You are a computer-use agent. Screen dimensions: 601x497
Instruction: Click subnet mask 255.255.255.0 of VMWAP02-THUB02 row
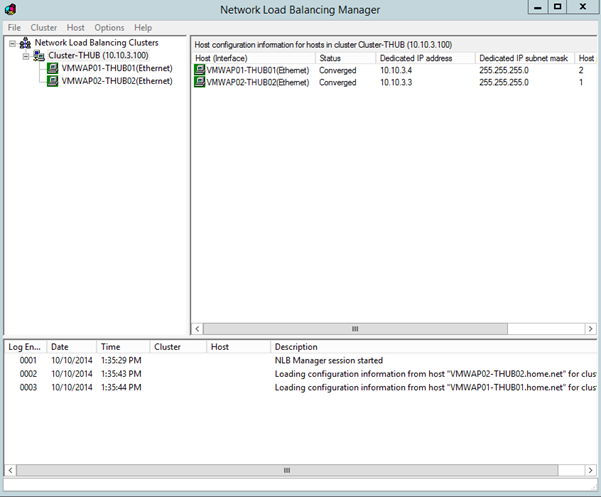click(x=504, y=82)
